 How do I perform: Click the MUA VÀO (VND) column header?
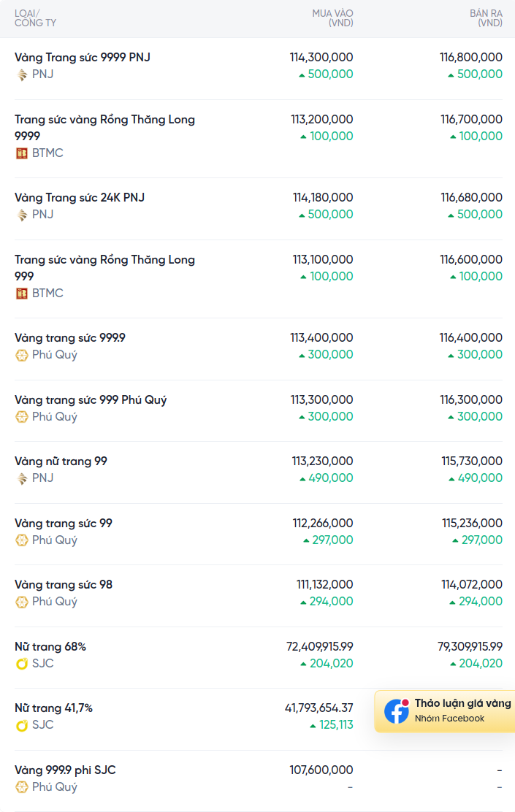click(332, 18)
